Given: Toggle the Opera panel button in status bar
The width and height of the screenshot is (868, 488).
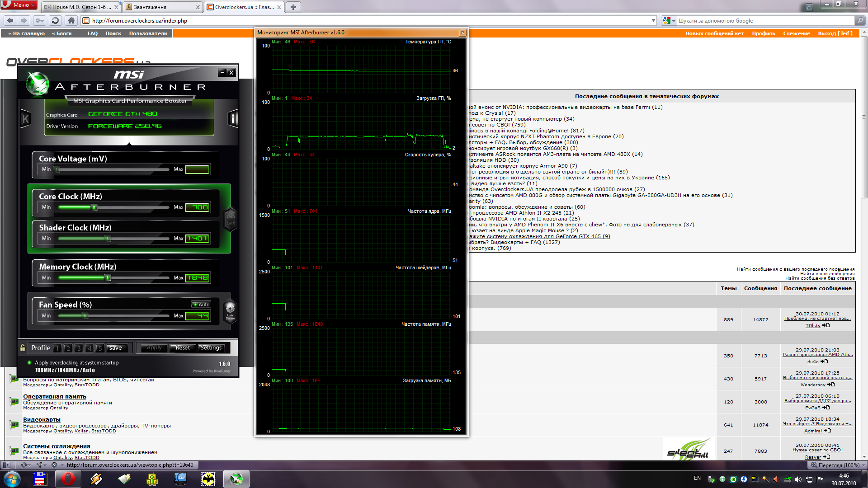Looking at the screenshot, I should pos(7,465).
